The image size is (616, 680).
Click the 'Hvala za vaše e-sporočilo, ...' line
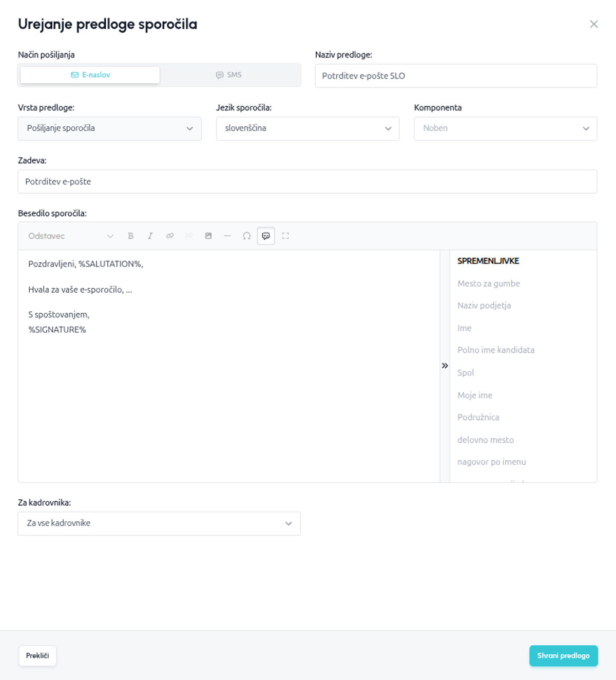click(x=80, y=290)
